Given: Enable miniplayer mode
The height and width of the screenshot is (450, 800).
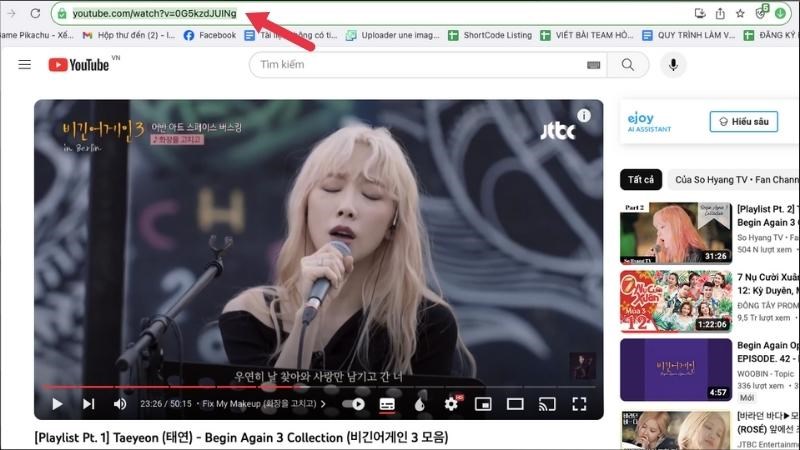Looking at the screenshot, I should [483, 404].
